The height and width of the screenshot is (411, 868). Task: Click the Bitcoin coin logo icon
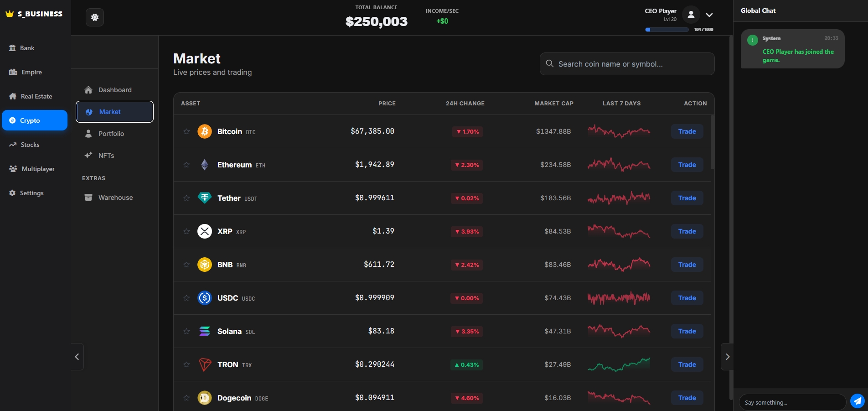click(x=205, y=131)
